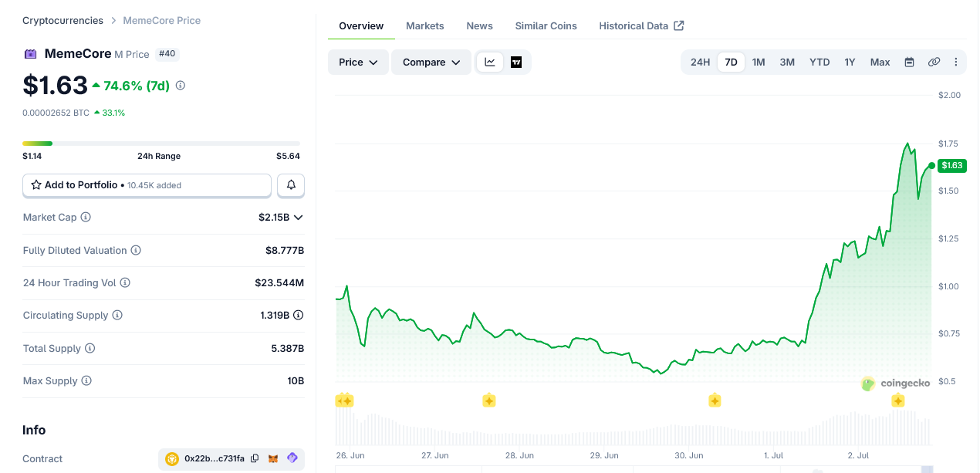The width and height of the screenshot is (980, 473).
Task: Click the BNB chain icon in contract
Action: [172, 458]
